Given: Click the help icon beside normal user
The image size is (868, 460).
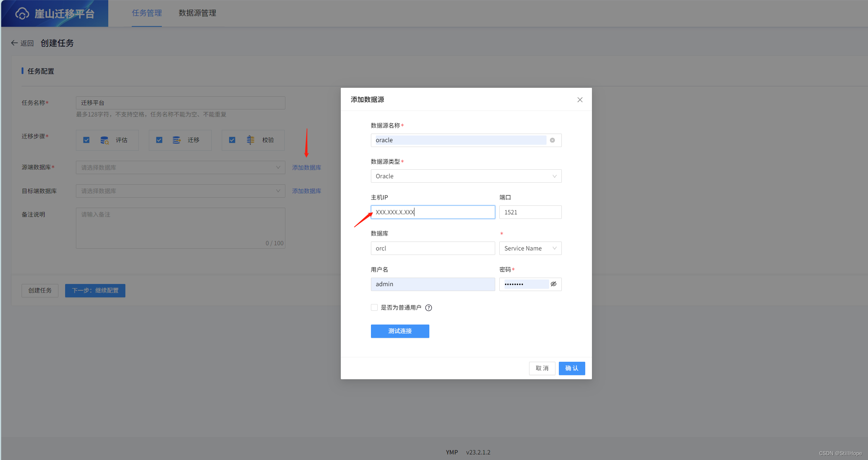Looking at the screenshot, I should pos(429,308).
